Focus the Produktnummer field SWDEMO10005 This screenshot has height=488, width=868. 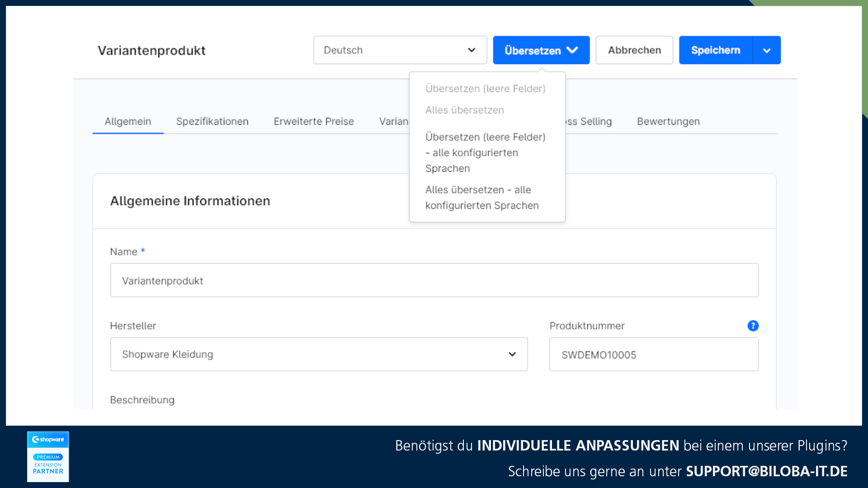(653, 355)
